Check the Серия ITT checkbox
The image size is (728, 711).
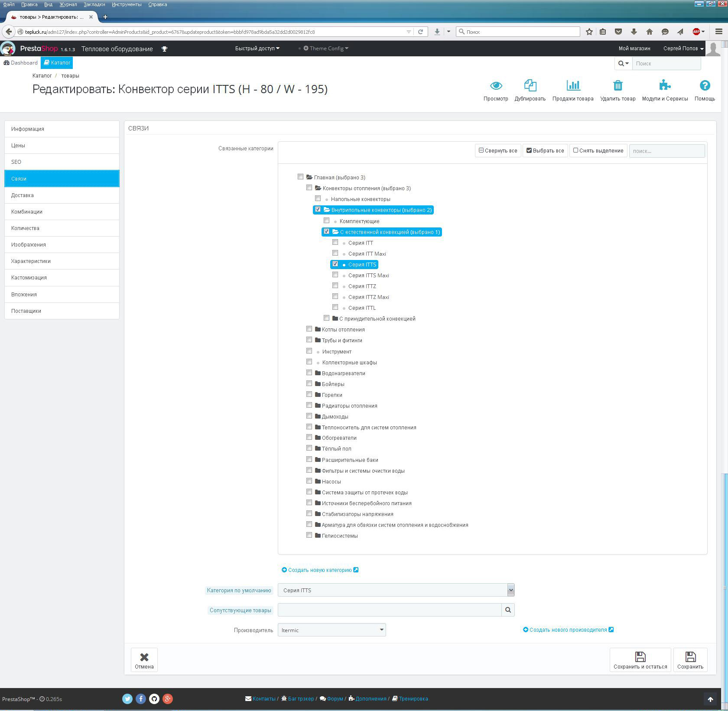coord(335,242)
